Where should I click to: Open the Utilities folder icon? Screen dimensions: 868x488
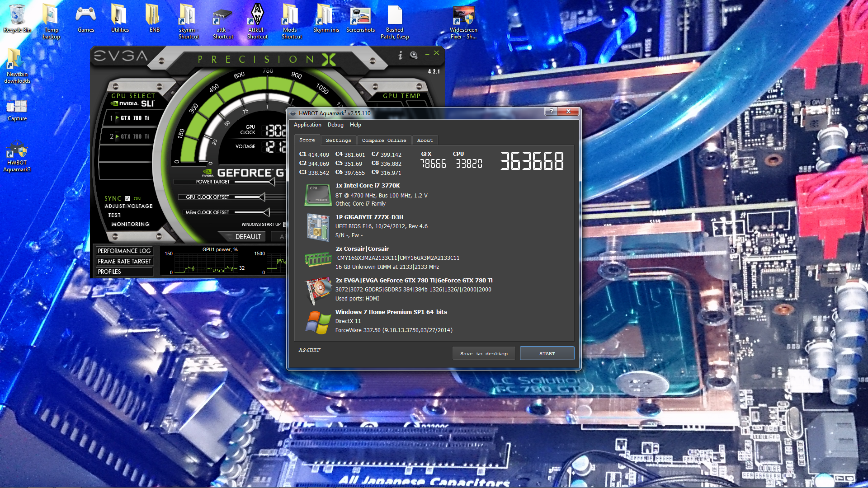(120, 18)
